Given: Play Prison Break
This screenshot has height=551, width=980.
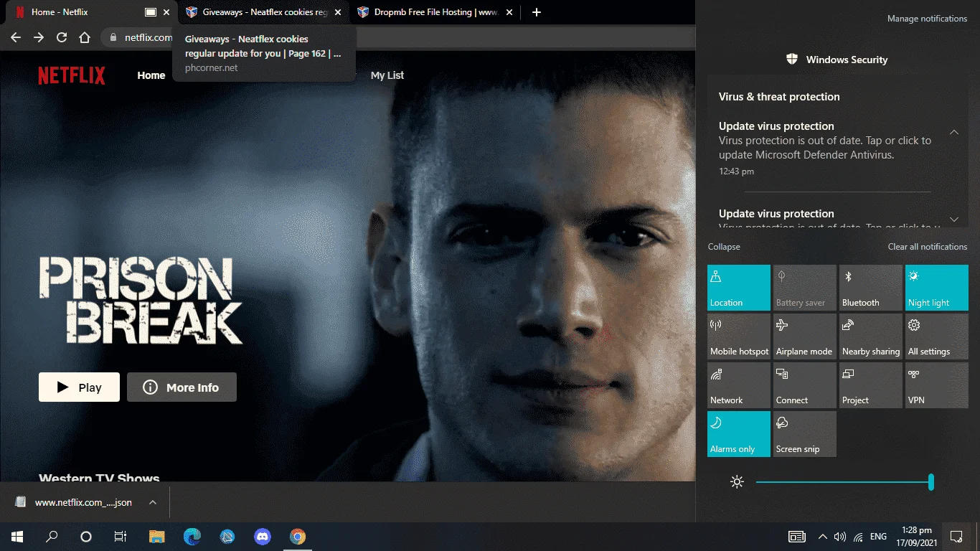Looking at the screenshot, I should [79, 387].
